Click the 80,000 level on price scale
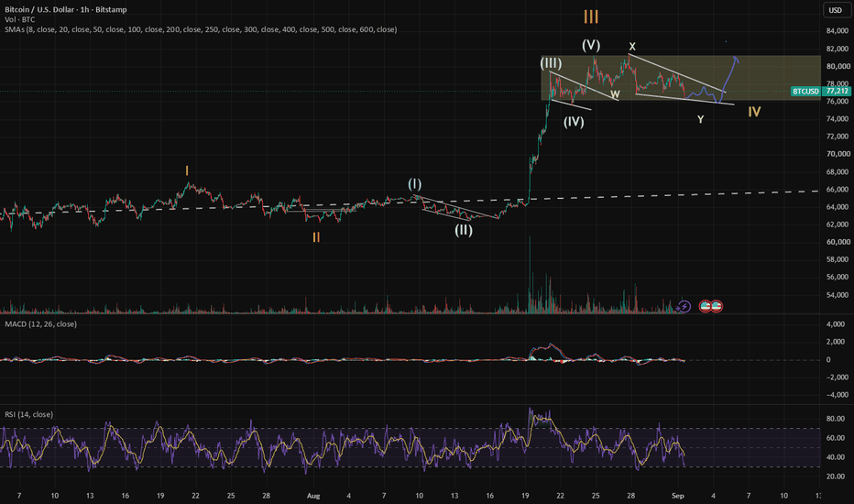Image resolution: width=854 pixels, height=504 pixels. coord(838,67)
